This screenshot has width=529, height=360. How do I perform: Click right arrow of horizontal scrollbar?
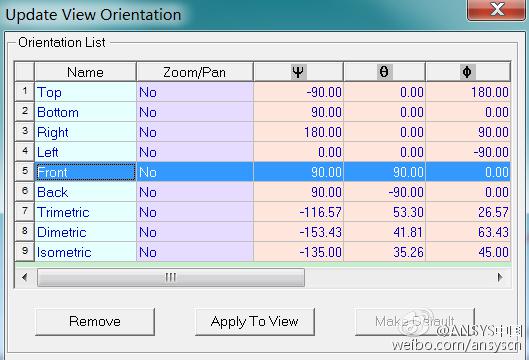click(500, 277)
